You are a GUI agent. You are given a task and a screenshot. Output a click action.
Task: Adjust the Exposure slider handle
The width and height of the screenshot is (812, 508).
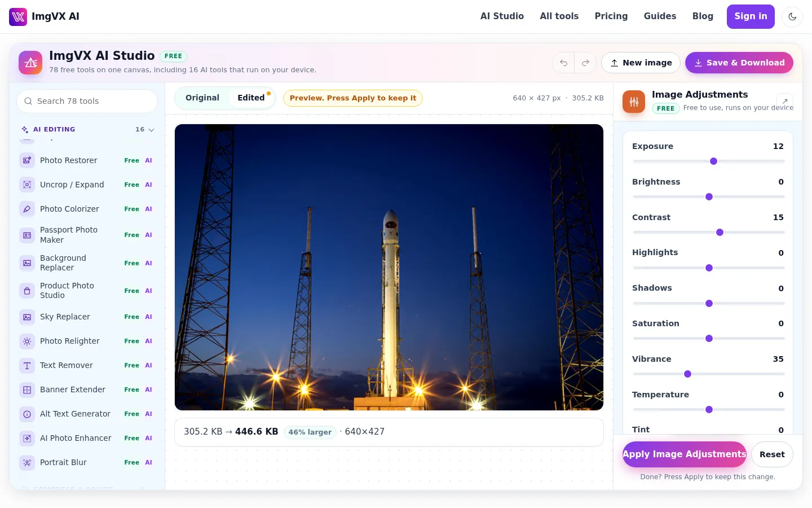[713, 161]
